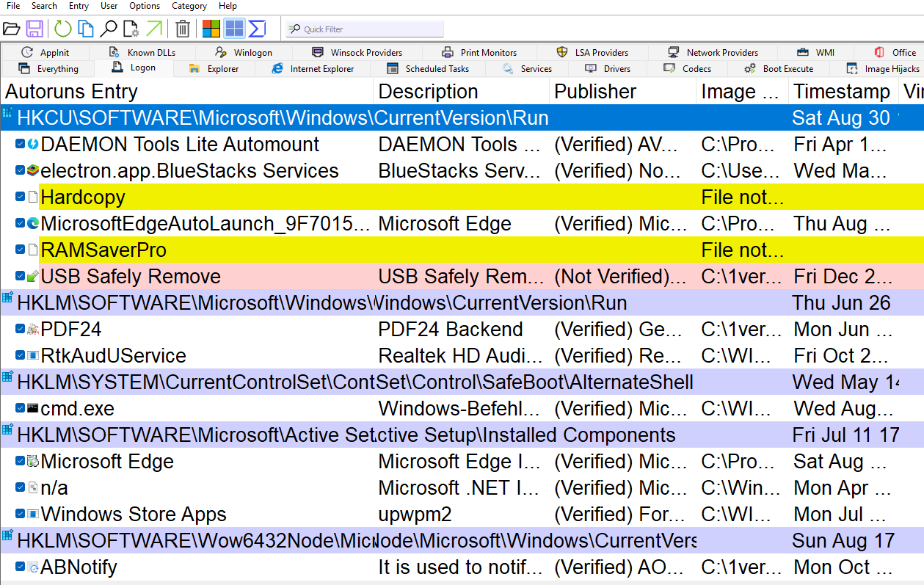Select the Internet Explorer tab

coord(313,69)
